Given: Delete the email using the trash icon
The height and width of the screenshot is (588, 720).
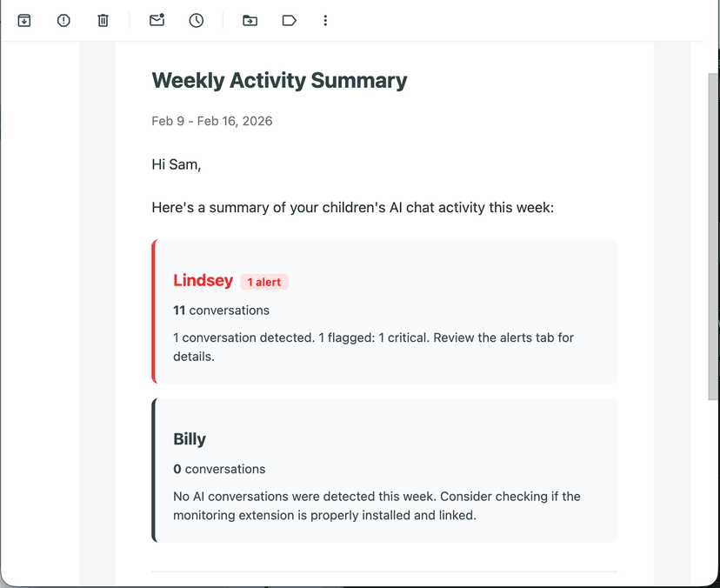Looking at the screenshot, I should pyautogui.click(x=103, y=20).
